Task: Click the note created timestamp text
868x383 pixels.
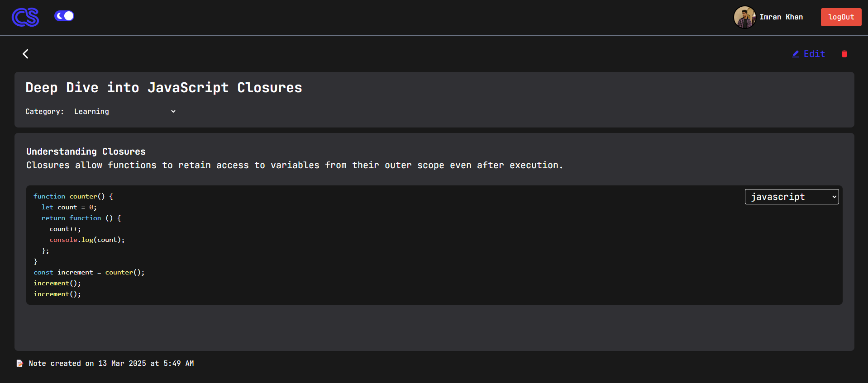Action: click(111, 363)
